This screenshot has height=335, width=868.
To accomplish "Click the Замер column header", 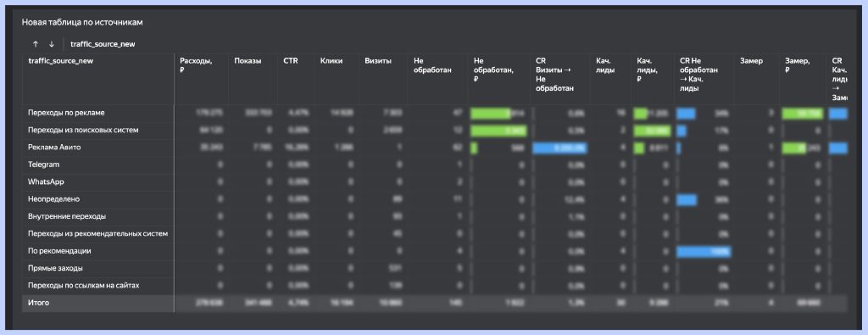I will [x=751, y=61].
